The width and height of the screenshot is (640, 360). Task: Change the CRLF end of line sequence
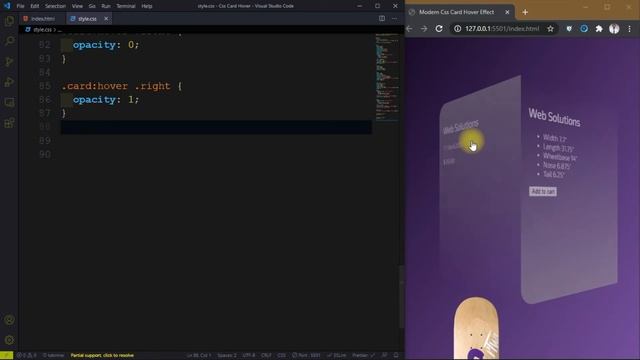pos(266,356)
